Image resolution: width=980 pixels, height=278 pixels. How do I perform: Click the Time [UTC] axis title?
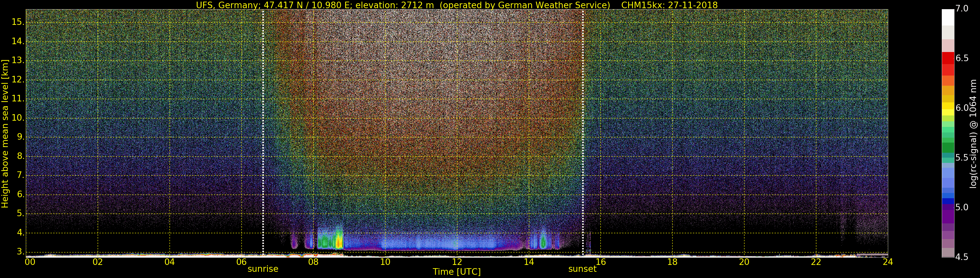[457, 272]
